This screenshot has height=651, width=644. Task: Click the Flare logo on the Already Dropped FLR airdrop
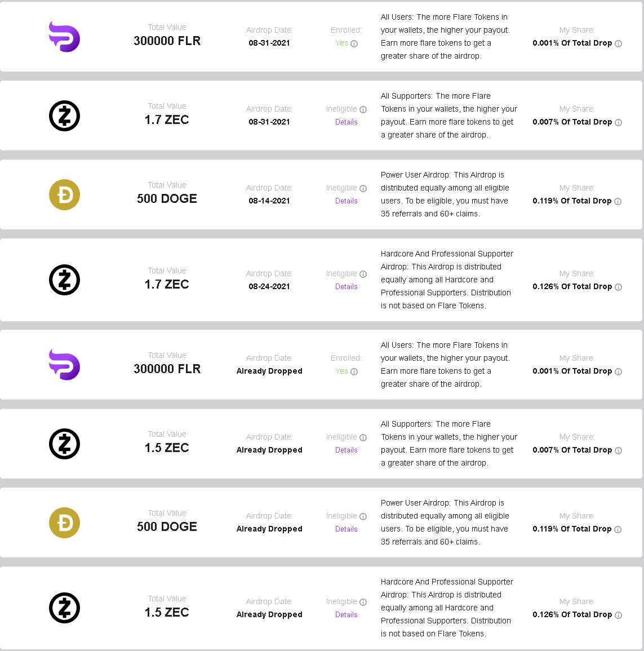[64, 365]
